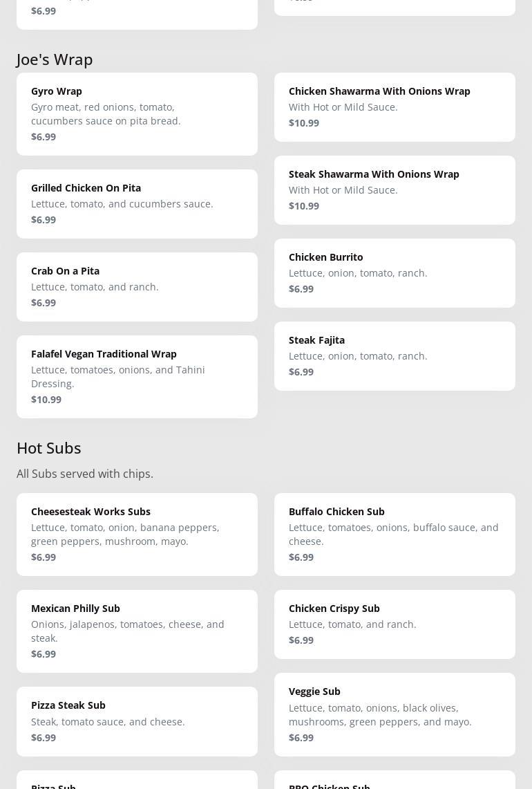Click the Gyro Wrap $6.99 price
Image resolution: width=532 pixels, height=789 pixels.
coord(44,137)
